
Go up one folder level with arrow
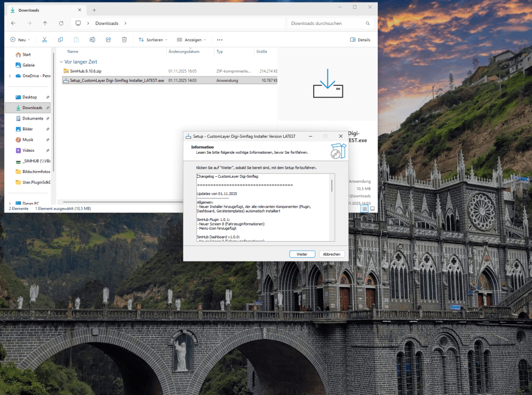pyautogui.click(x=45, y=23)
